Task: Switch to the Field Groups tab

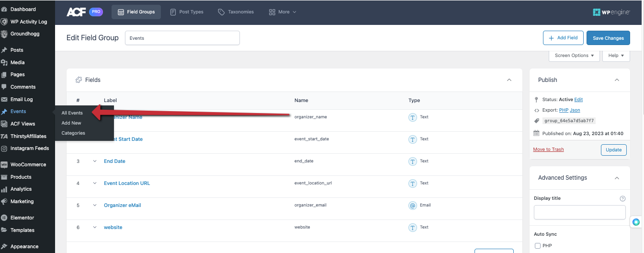Action: 136,12
